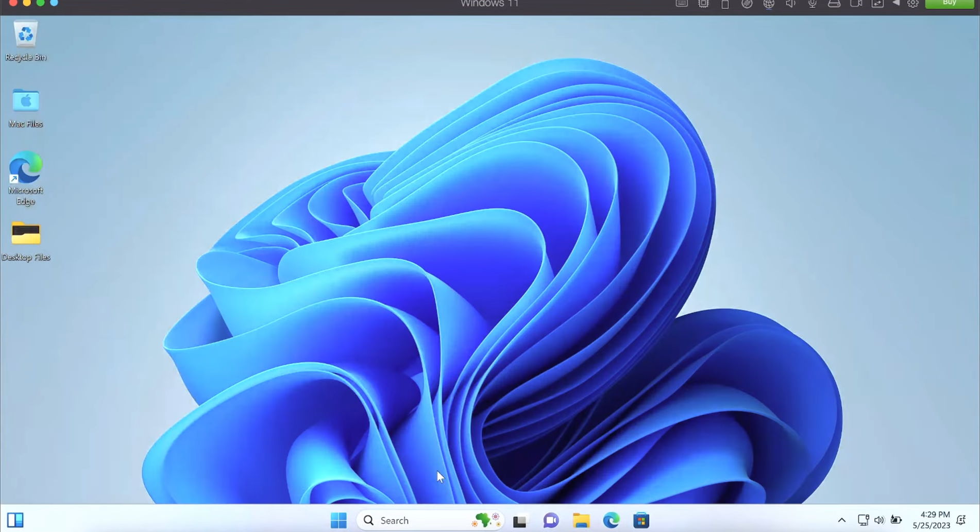Toggle the microphone icon in title bar
980x532 pixels.
tap(812, 4)
